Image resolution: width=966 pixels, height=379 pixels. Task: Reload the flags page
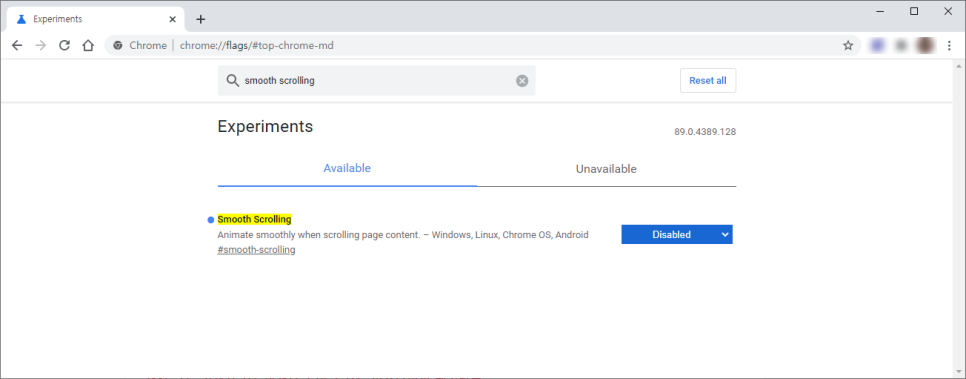pos(64,46)
